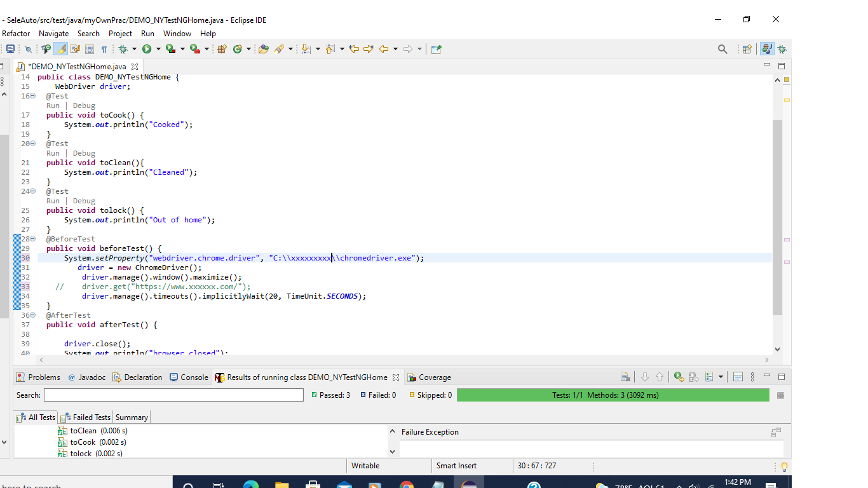
Task: Click the Show Test Hierarchy icon in results toolbar
Action: coord(709,377)
